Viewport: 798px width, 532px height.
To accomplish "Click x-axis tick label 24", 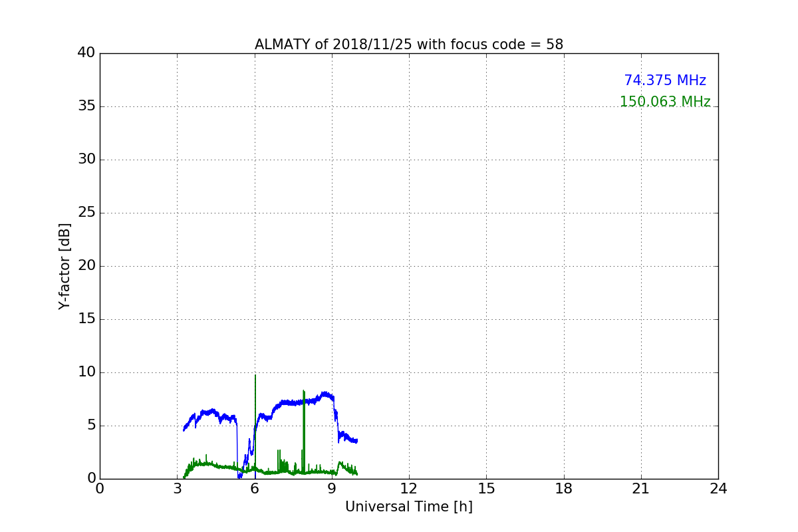I will coord(718,489).
